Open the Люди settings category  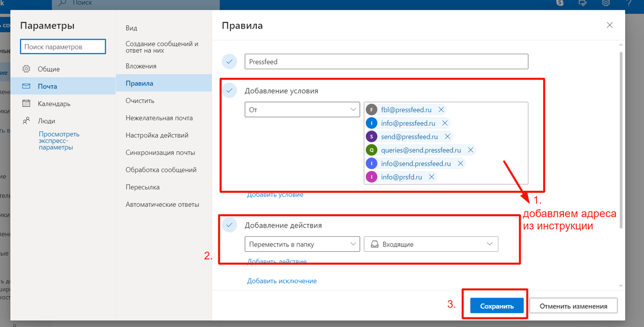pyautogui.click(x=63, y=121)
